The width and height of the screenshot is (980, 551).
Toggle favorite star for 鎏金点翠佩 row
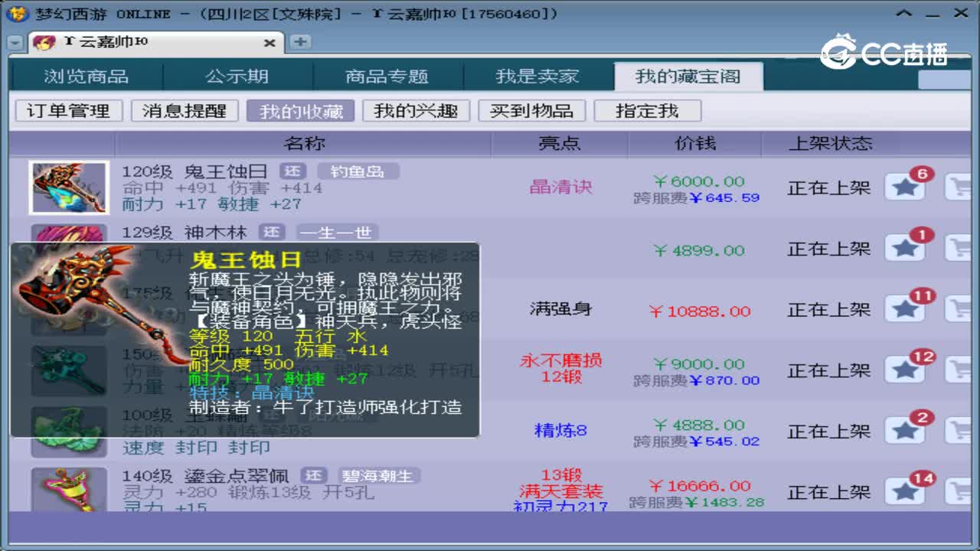pos(905,492)
